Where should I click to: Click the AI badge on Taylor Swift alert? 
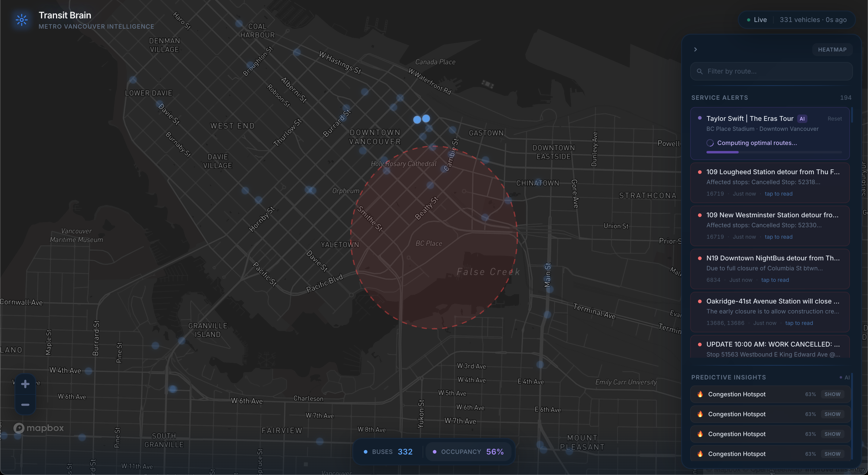(x=802, y=118)
